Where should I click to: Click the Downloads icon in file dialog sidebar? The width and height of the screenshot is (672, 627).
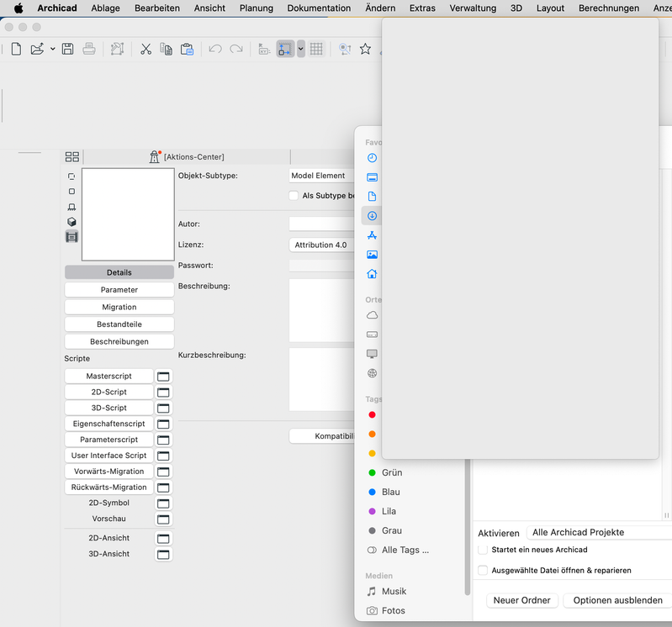pyautogui.click(x=372, y=216)
